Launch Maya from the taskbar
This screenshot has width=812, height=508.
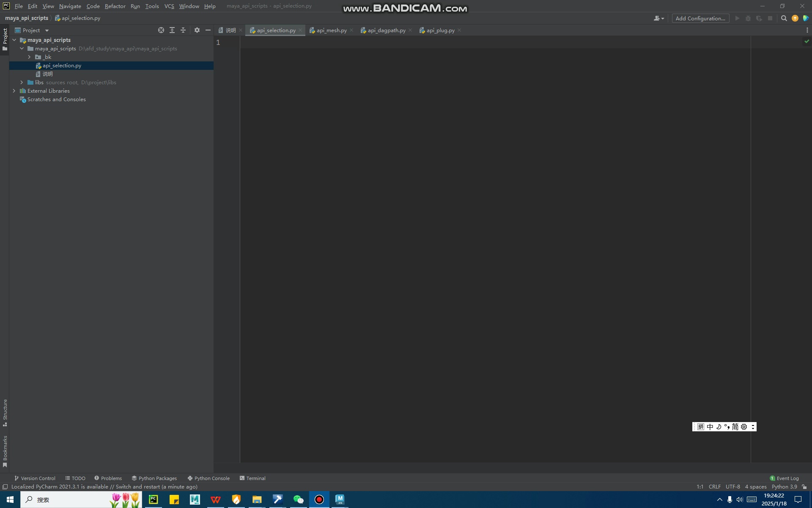click(x=340, y=500)
